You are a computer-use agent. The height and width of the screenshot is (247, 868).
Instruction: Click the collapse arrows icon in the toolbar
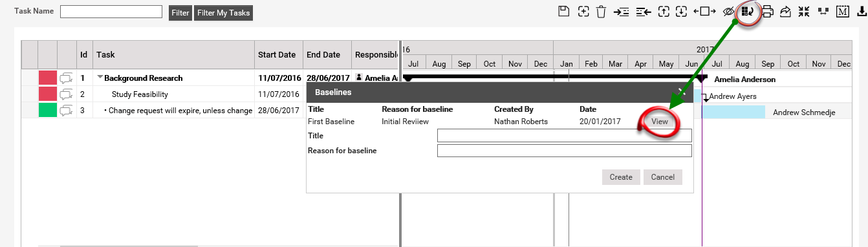click(804, 11)
